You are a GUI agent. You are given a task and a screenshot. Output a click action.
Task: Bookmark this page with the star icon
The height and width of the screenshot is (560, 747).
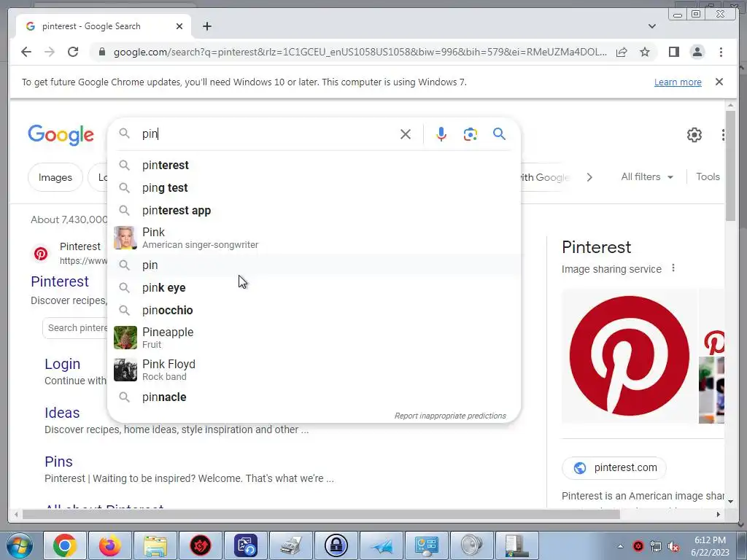coord(645,52)
